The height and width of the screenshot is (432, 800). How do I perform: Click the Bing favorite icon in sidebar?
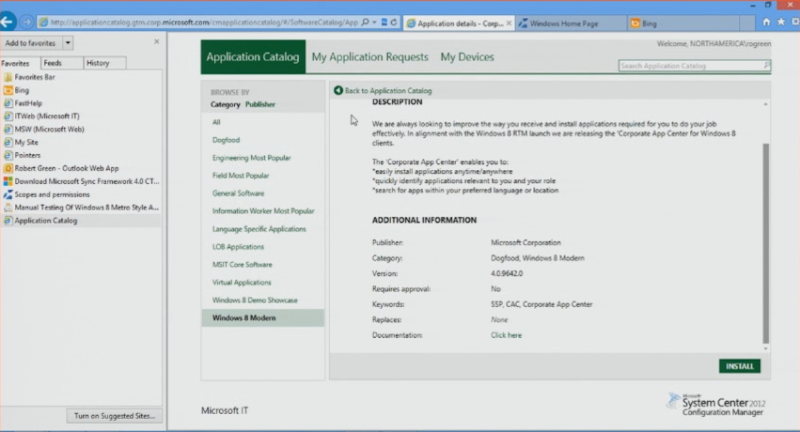(8, 90)
